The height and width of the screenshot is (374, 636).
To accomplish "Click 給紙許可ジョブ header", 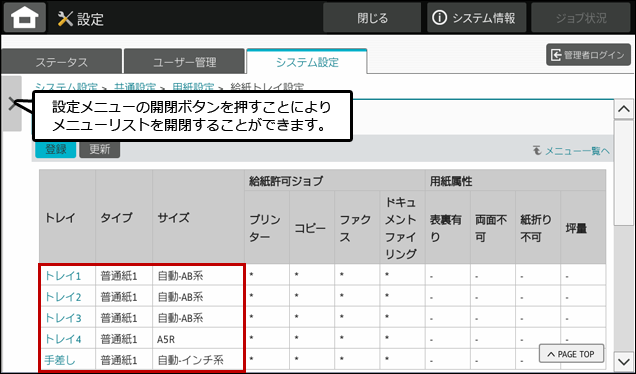I will [335, 181].
